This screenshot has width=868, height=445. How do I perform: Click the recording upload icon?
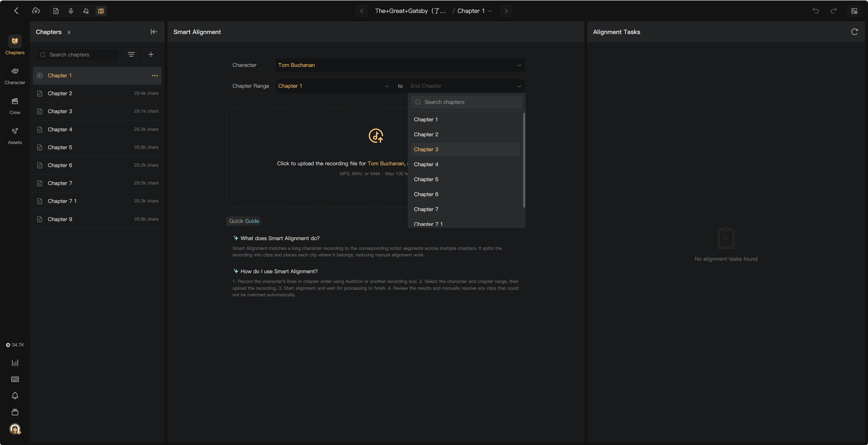point(376,136)
